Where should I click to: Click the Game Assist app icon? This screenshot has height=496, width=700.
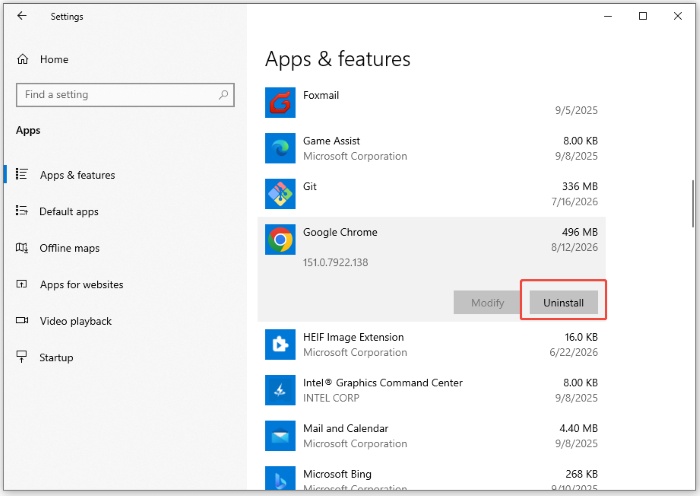point(280,148)
